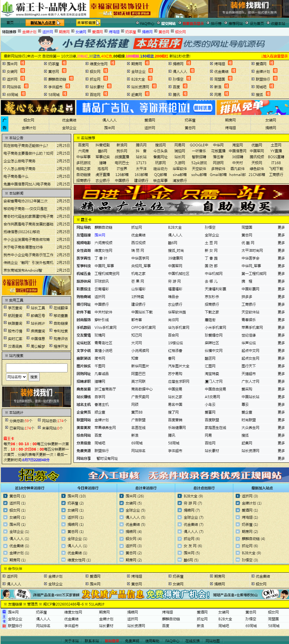Open 提交网站 in the top menu
Image resolution: width=289 pixels, height=644 pixels.
tap(168, 24)
